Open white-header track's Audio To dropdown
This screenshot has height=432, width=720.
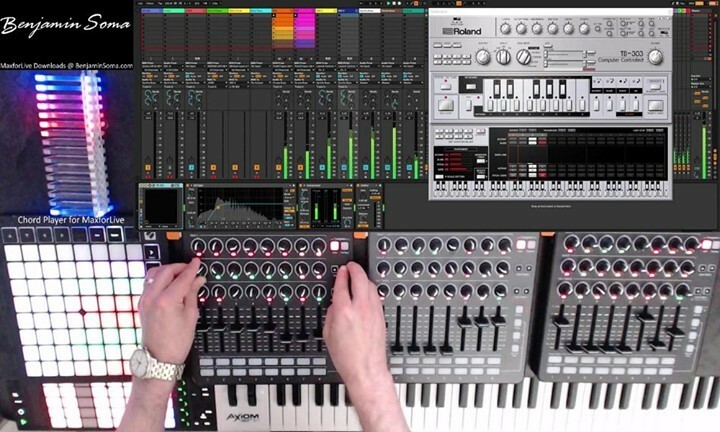tap(369, 83)
